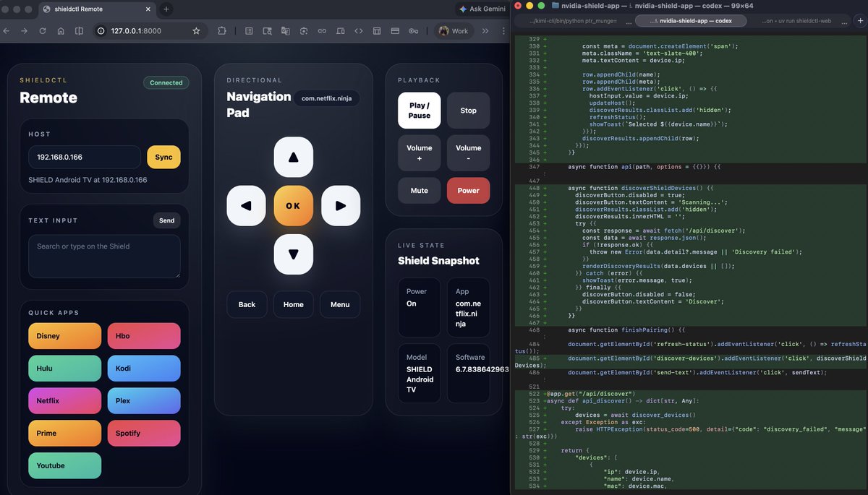Launch the Prime quick app
Screen dimensions: 868x495
[65, 434]
